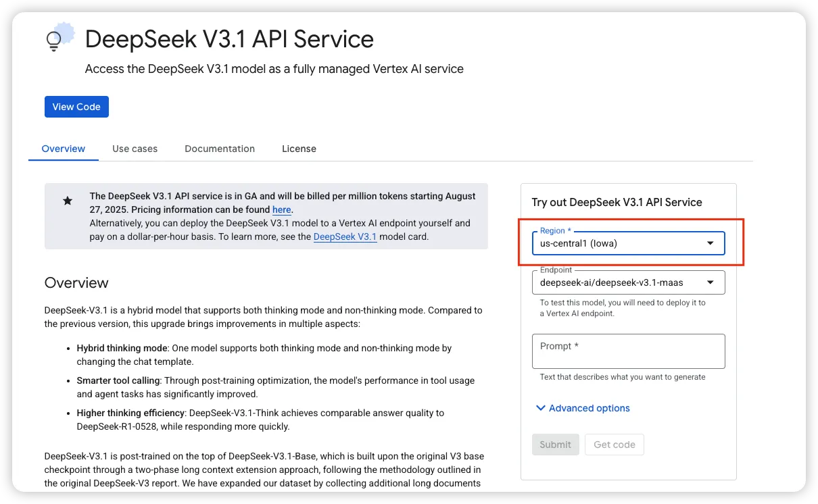
Task: Go to the Documentation tab
Action: (x=220, y=149)
